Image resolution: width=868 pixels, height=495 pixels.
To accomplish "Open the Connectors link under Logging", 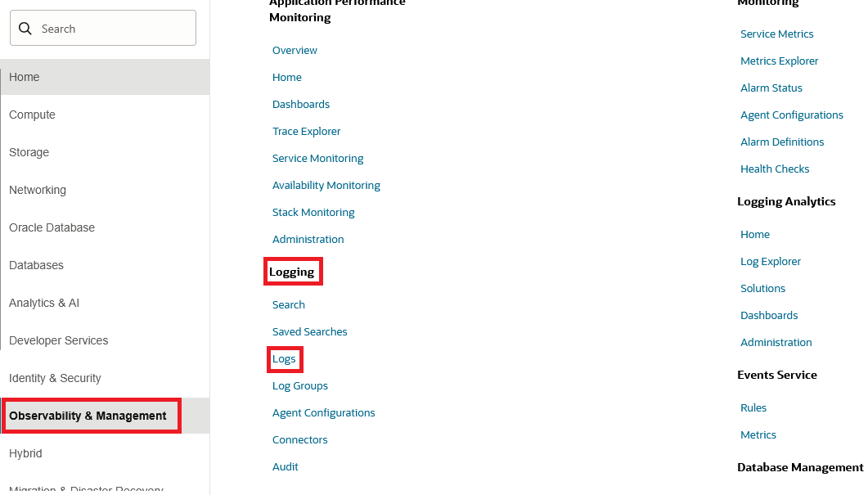I will 300,440.
